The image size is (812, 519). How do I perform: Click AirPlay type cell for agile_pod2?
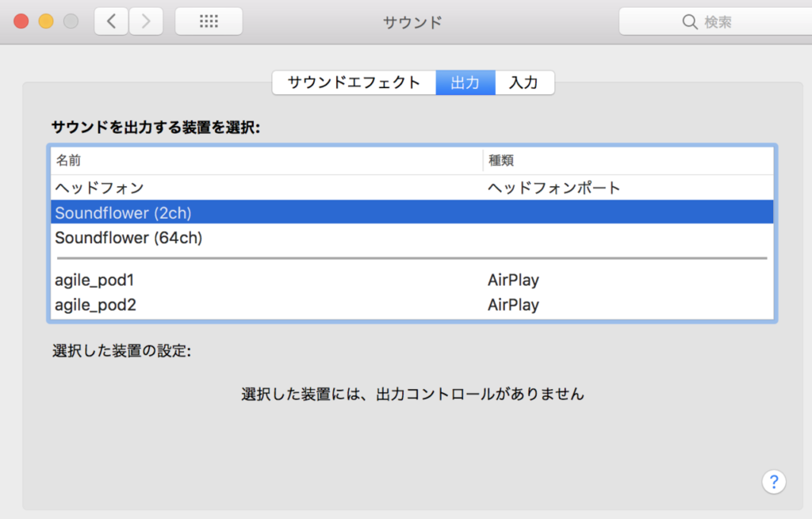tap(513, 305)
